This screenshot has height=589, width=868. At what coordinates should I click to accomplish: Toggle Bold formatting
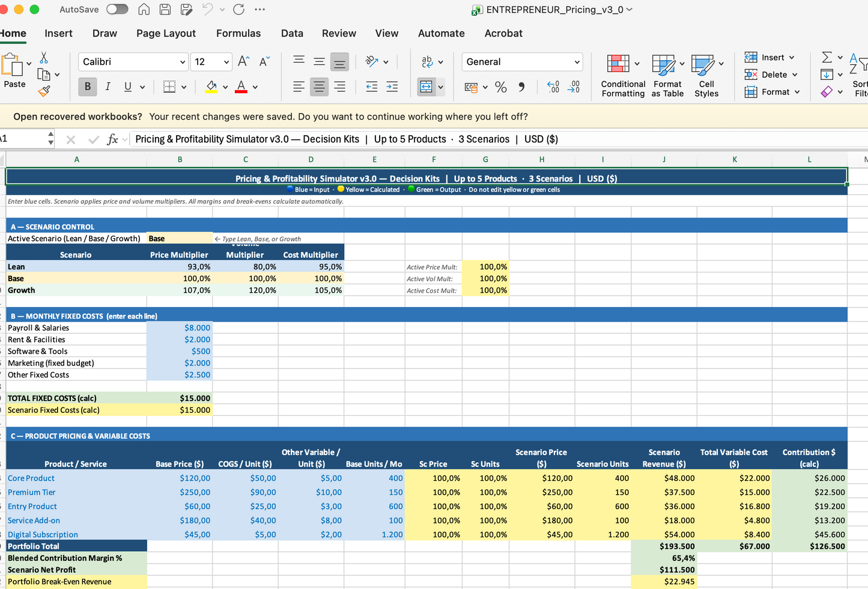[88, 87]
